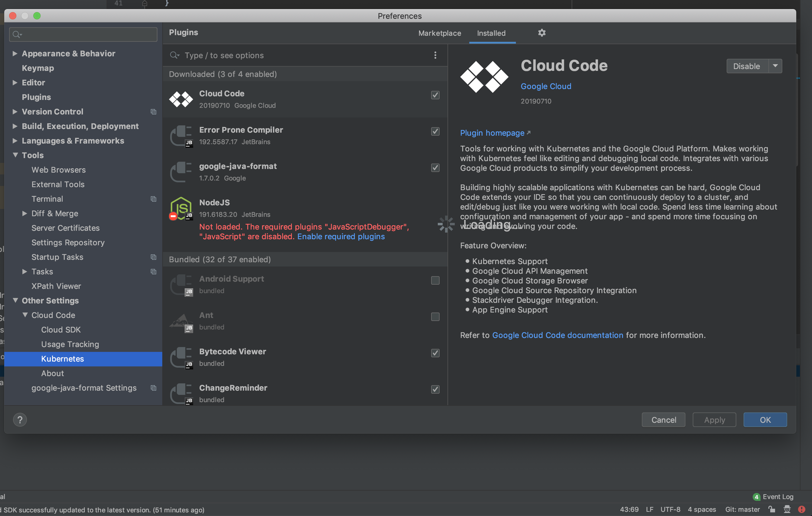This screenshot has width=812, height=516.
Task: Click the Cloud Code plugin icon
Action: (181, 99)
